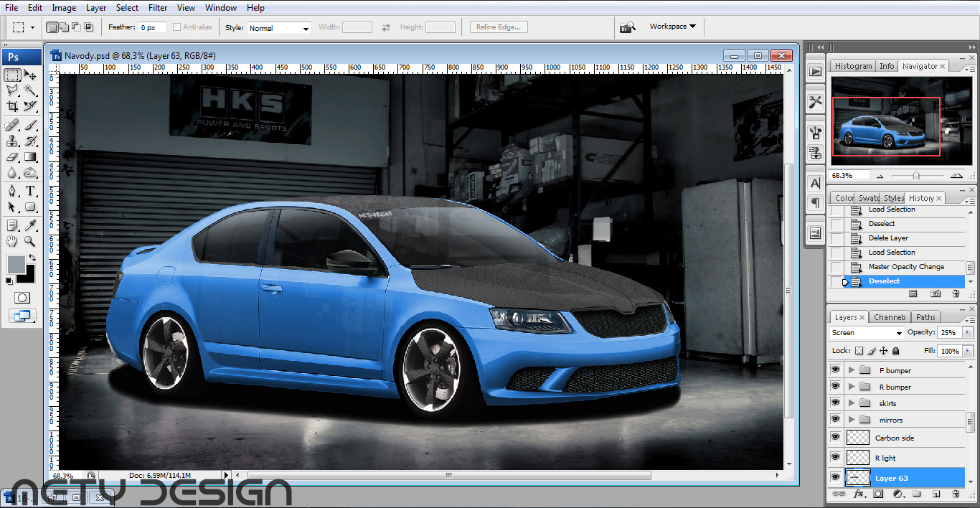Image resolution: width=980 pixels, height=508 pixels.
Task: Open the Actions panel icon
Action: [x=815, y=71]
